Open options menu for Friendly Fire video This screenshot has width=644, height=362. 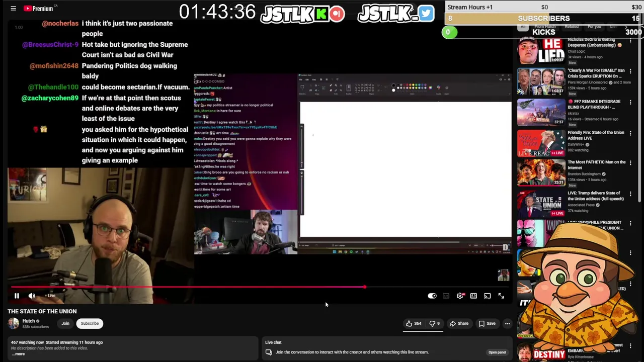pos(630,133)
